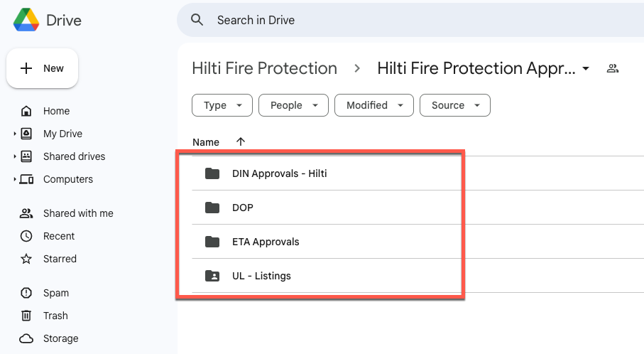Click the search magnifier icon

click(197, 20)
